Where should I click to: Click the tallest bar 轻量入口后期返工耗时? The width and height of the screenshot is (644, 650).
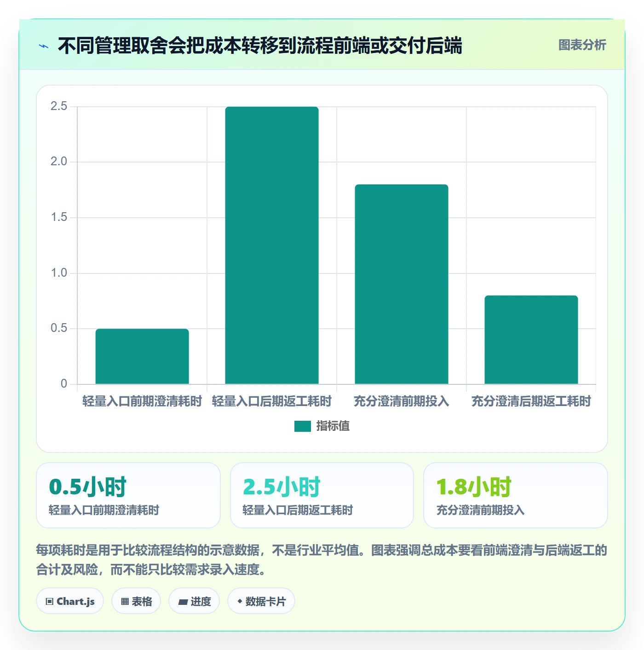pyautogui.click(x=272, y=245)
